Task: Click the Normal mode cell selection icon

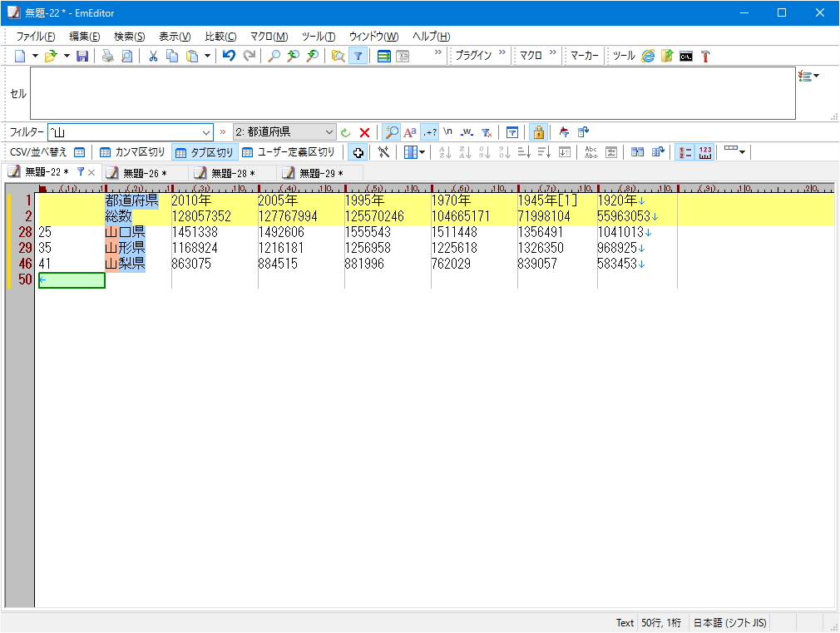Action: pyautogui.click(x=358, y=152)
